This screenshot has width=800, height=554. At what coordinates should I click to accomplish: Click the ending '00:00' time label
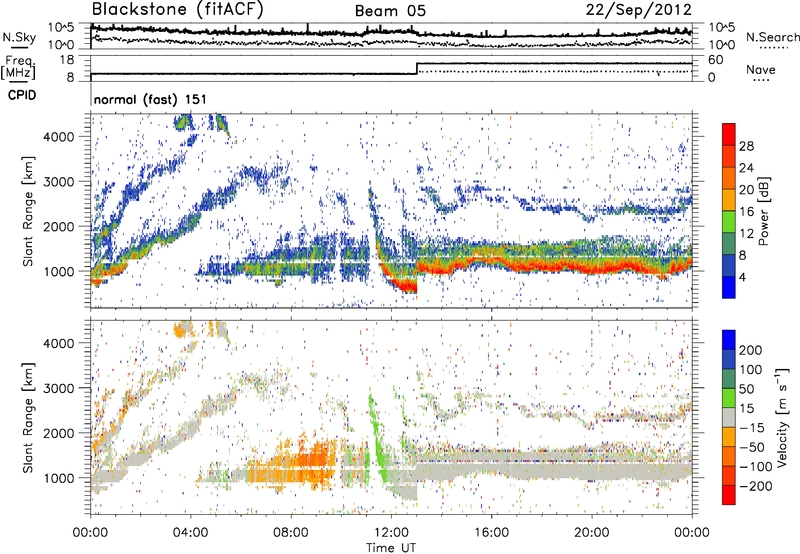tap(692, 533)
